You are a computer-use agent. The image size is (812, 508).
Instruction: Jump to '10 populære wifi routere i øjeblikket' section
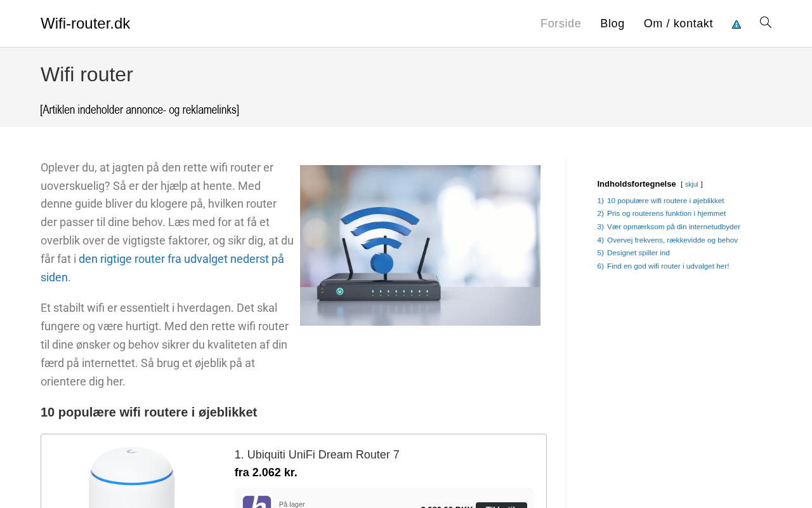pyautogui.click(x=665, y=201)
